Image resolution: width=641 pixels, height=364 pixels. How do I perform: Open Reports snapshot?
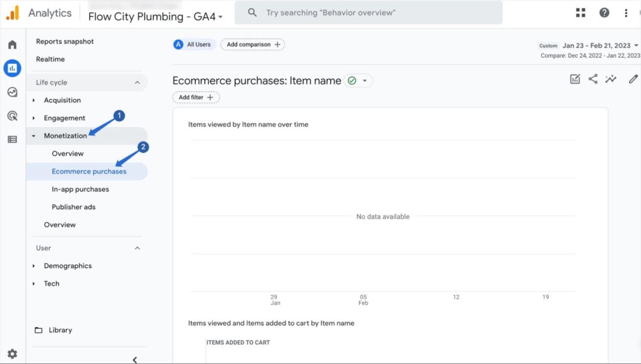click(x=65, y=41)
